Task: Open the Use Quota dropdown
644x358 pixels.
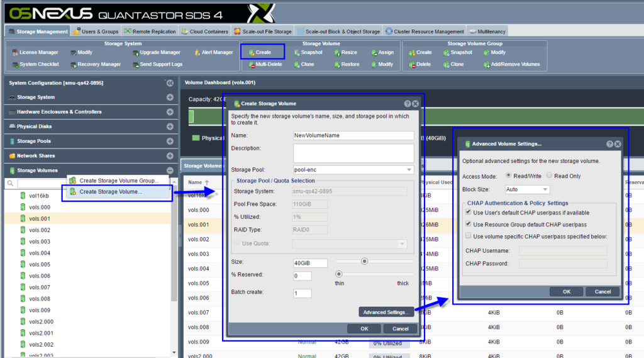Action: click(x=402, y=243)
